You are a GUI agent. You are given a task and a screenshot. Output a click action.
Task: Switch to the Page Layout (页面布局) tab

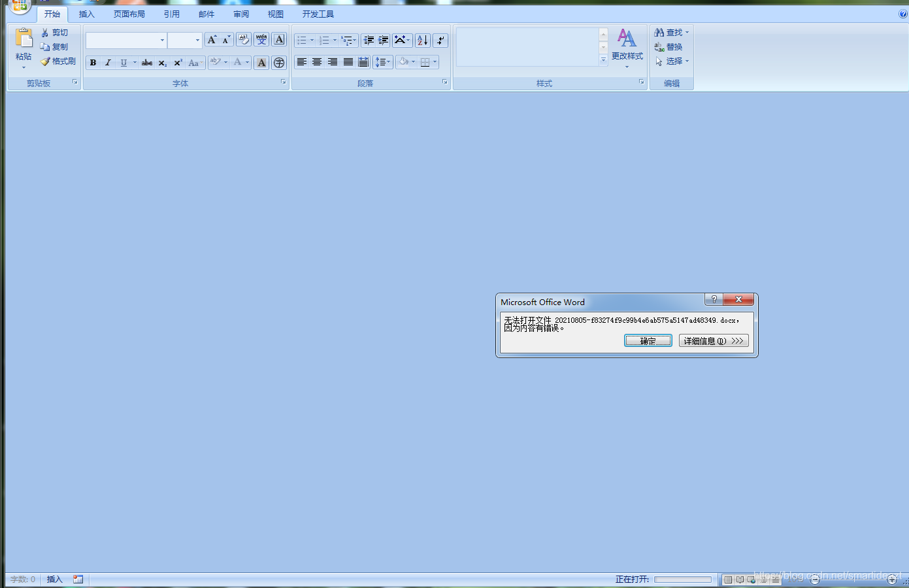(129, 14)
